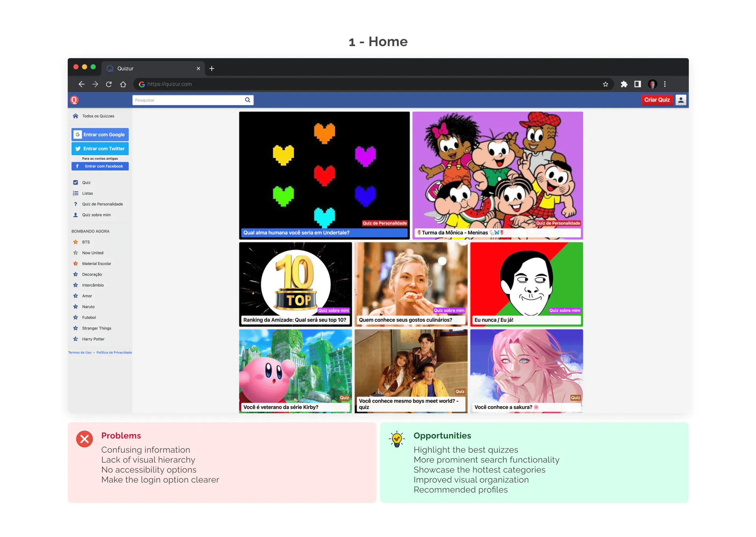Click Entrar com Google
Screen dimensions: 756x537
tap(100, 135)
